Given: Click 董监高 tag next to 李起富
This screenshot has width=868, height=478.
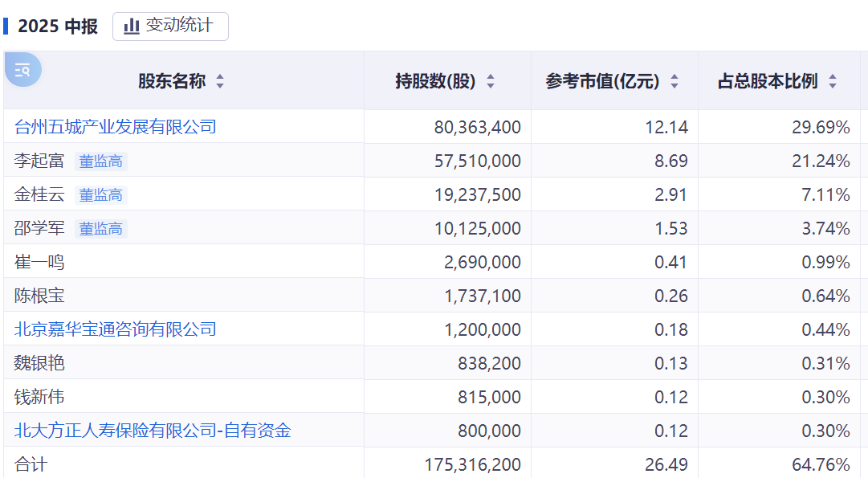Looking at the screenshot, I should 101,161.
